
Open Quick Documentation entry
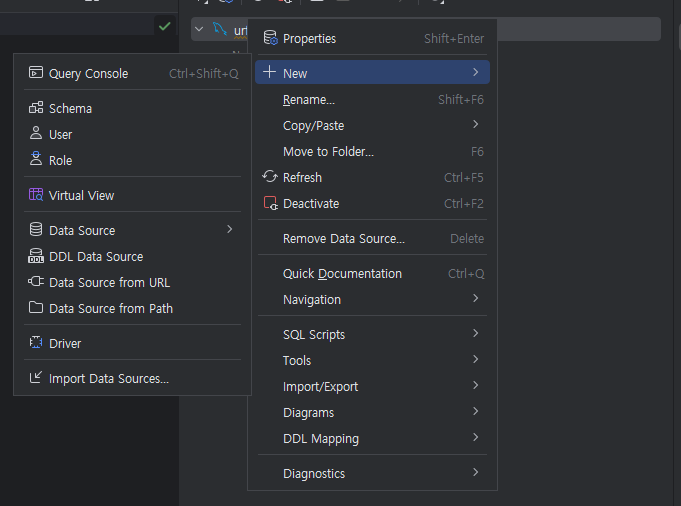(x=342, y=273)
